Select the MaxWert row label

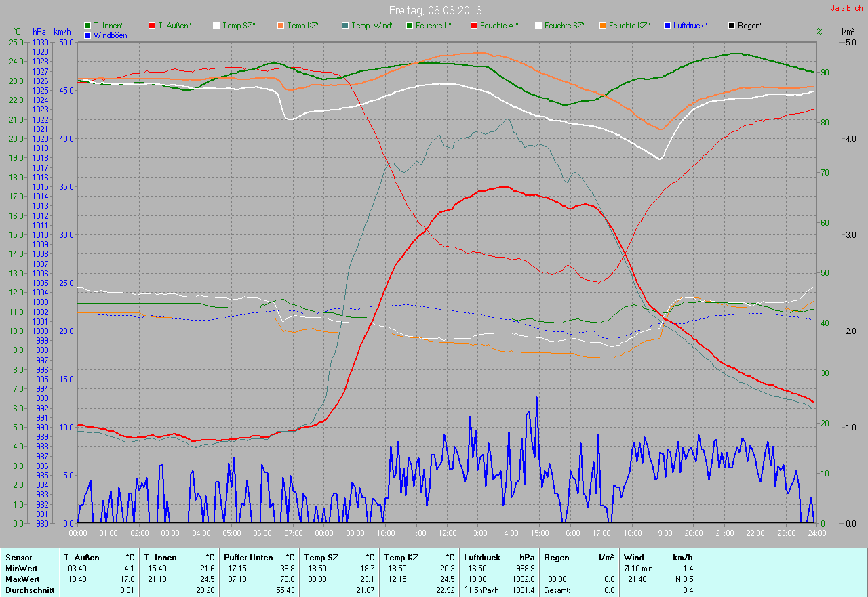click(x=22, y=579)
